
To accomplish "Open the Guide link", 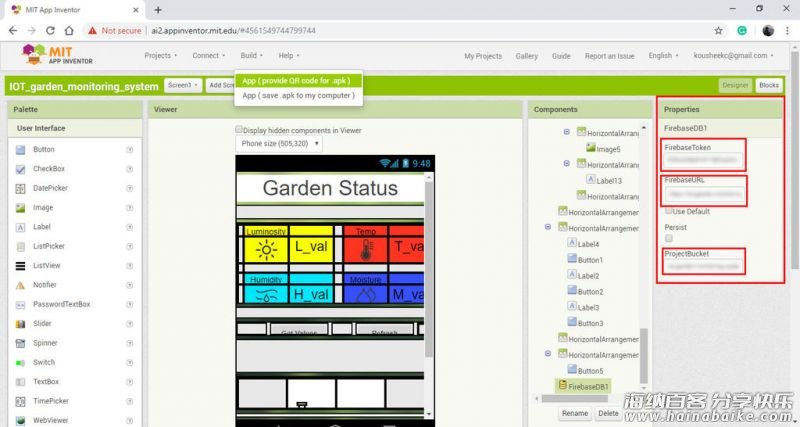I will tap(561, 56).
